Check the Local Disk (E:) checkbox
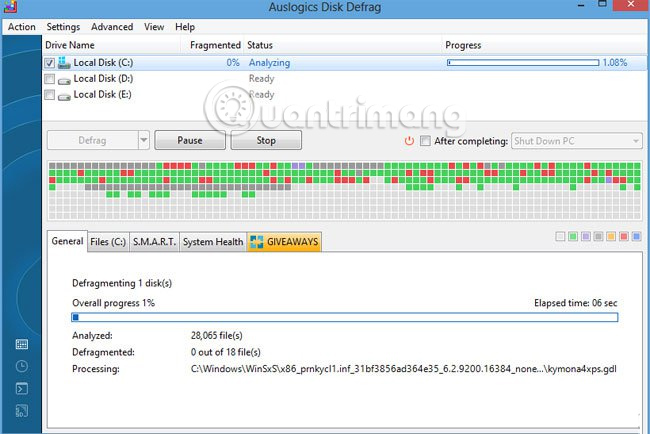650x434 pixels. click(x=49, y=95)
